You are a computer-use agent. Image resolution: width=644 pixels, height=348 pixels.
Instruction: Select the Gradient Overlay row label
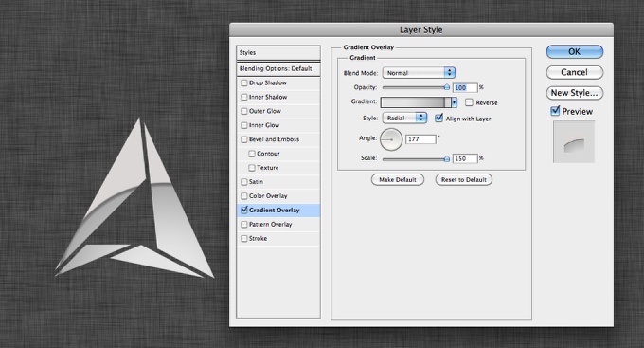[x=274, y=211]
